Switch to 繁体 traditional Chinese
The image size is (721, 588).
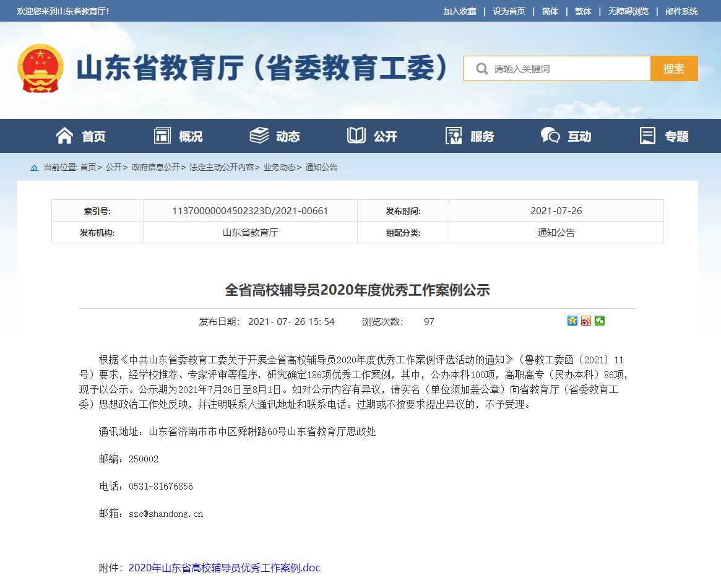tap(583, 11)
